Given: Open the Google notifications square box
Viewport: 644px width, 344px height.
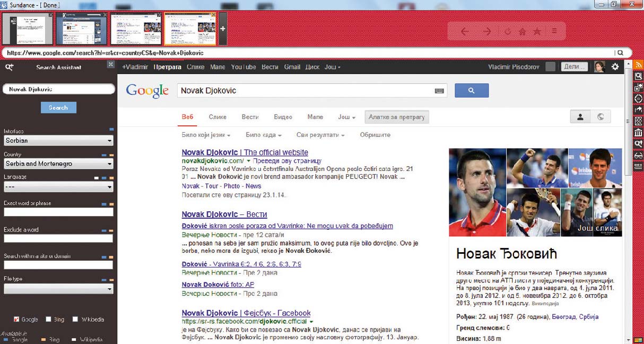Looking at the screenshot, I should (551, 67).
